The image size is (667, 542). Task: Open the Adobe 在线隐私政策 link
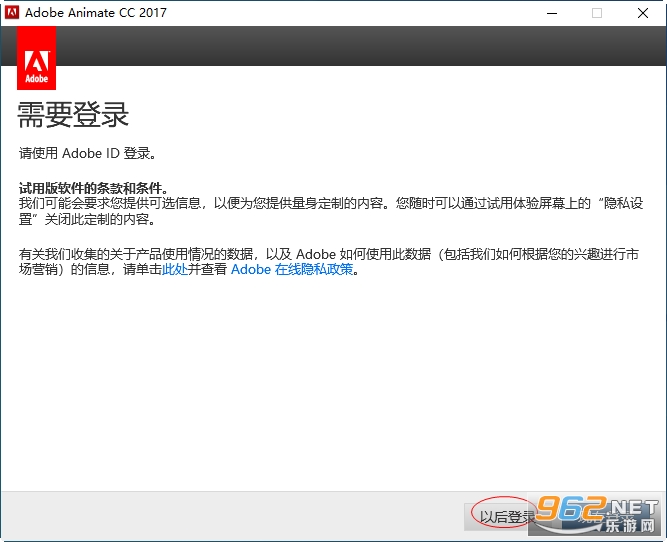[x=292, y=269]
